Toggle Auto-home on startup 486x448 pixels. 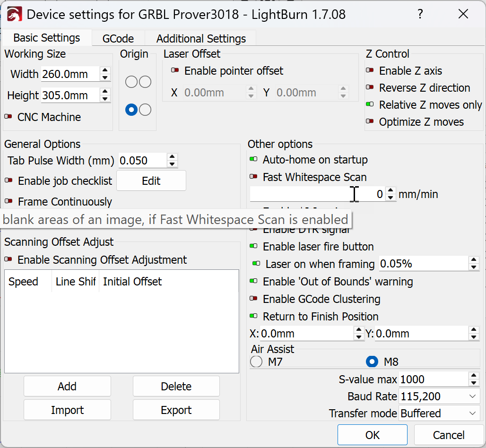click(253, 159)
